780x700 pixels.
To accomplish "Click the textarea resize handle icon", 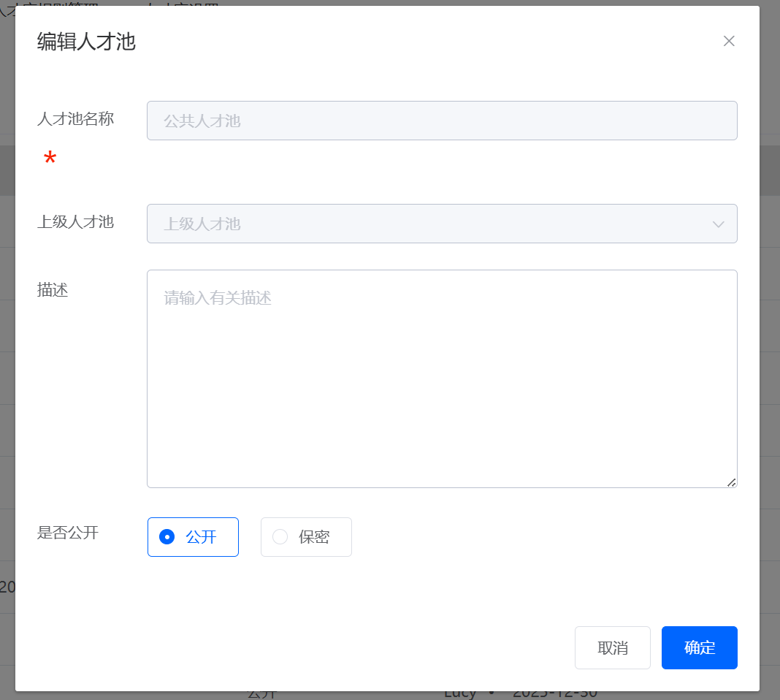I will [731, 482].
